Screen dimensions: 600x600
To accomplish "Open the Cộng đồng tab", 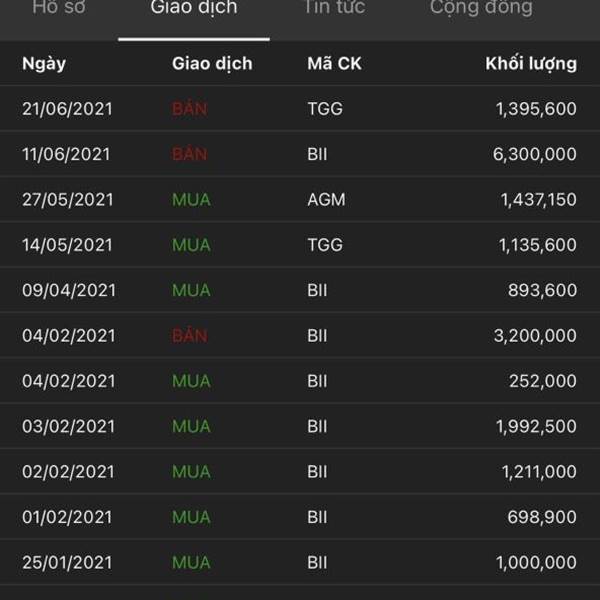I will coord(481,8).
